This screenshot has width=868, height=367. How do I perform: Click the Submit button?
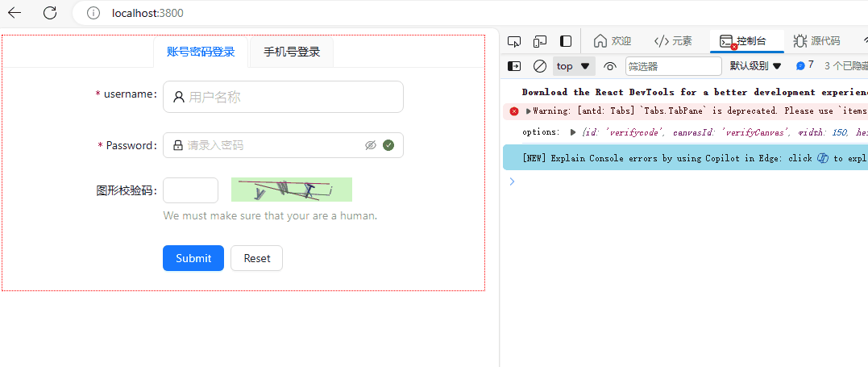[x=193, y=258]
